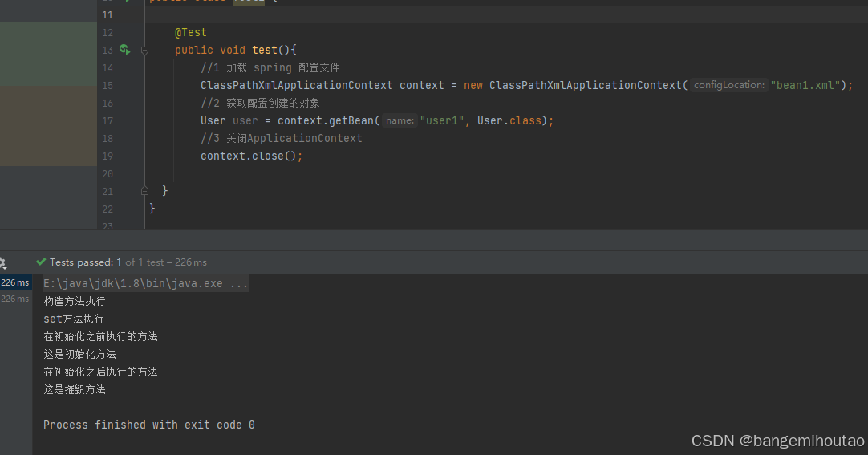The image size is (868, 455).
Task: Click the test method name on line 13
Action: (265, 50)
